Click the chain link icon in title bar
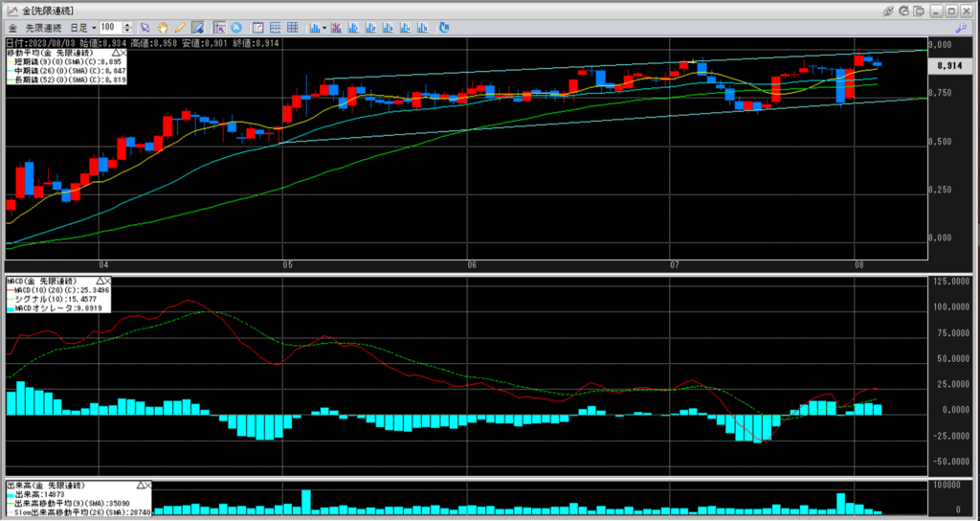980x521 pixels. click(x=889, y=10)
